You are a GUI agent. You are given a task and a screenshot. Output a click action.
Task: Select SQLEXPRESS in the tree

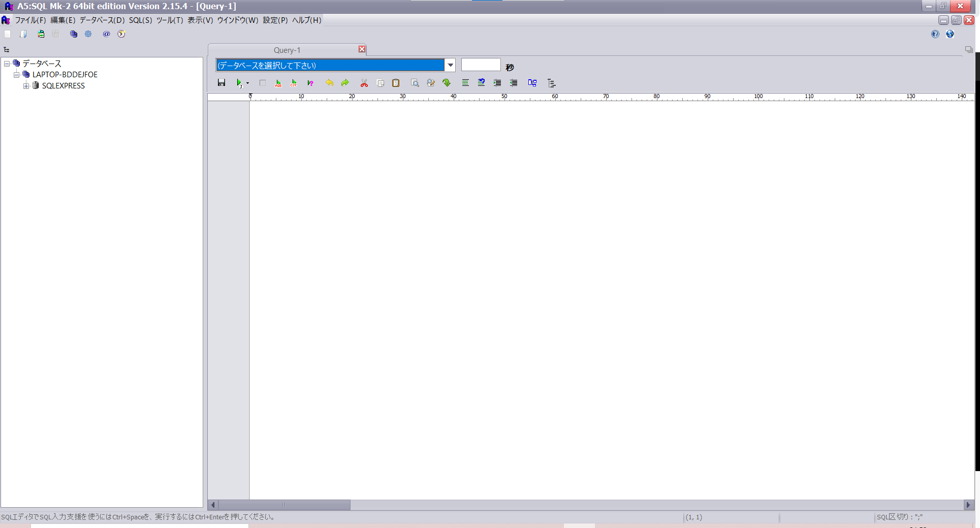click(64, 86)
